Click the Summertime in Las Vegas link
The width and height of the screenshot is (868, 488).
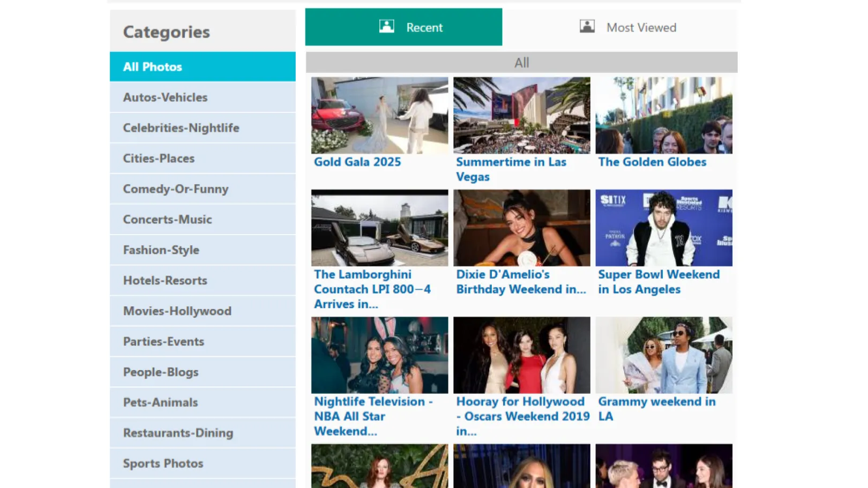511,169
